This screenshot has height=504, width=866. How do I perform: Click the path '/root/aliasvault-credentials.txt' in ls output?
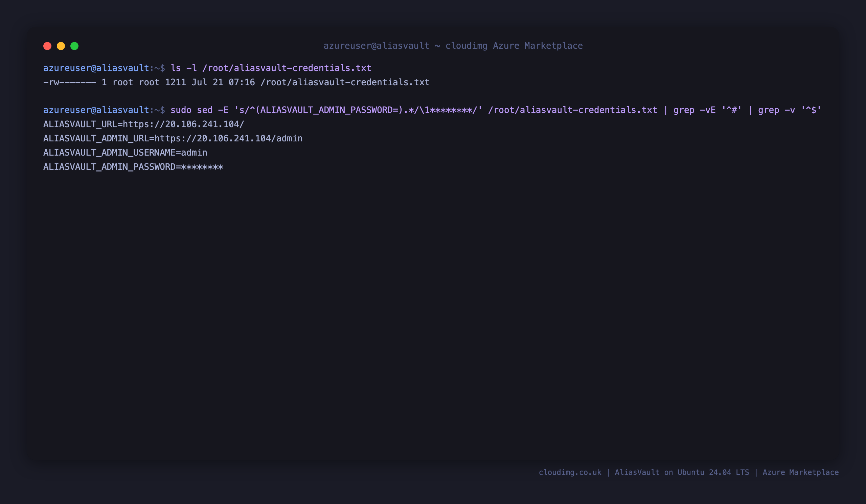pos(345,83)
